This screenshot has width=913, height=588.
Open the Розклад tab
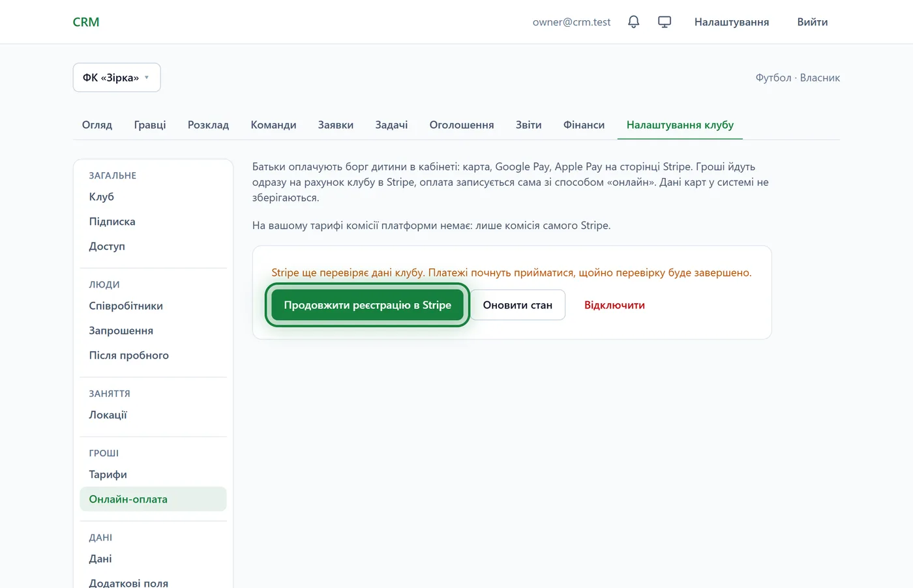(208, 125)
